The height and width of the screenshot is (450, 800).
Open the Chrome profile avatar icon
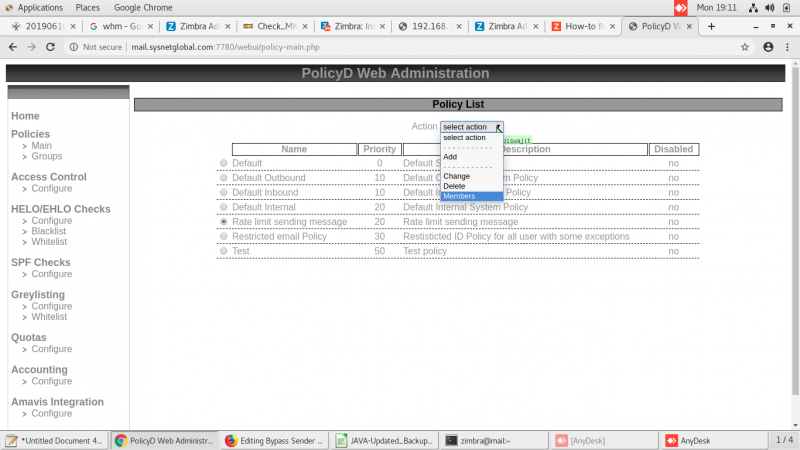(768, 47)
